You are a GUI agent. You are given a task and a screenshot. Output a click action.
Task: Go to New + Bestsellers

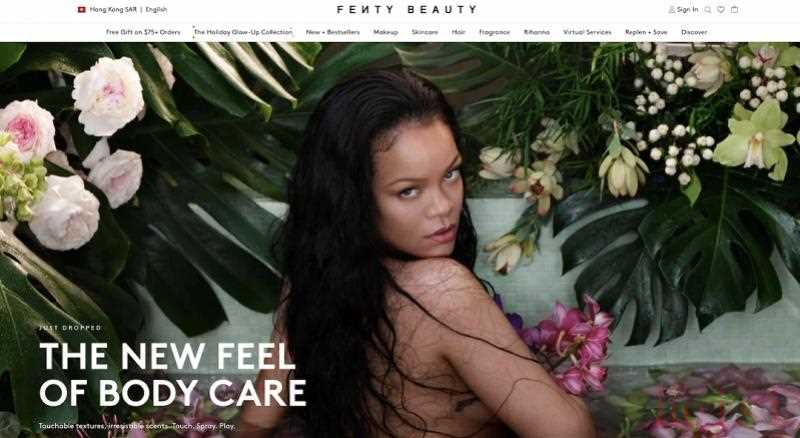point(333,32)
